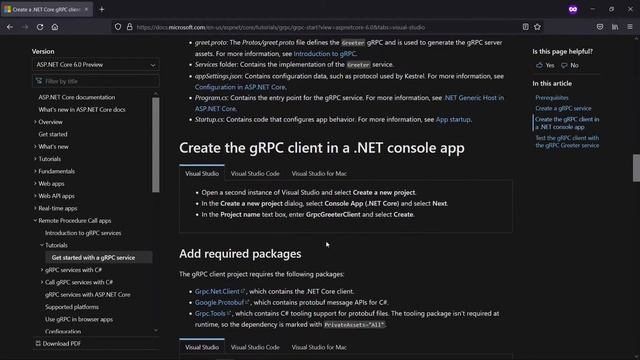The image size is (640, 360).
Task: Follow the App startup link
Action: (x=453, y=120)
